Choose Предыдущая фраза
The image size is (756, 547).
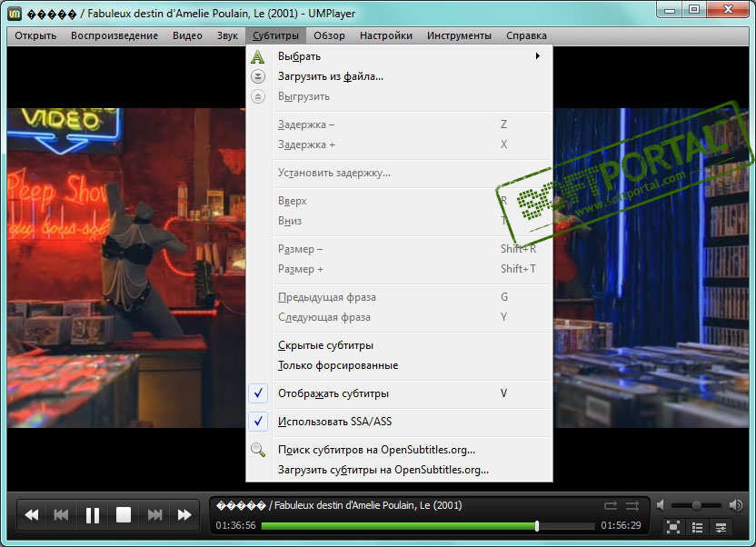pyautogui.click(x=399, y=297)
